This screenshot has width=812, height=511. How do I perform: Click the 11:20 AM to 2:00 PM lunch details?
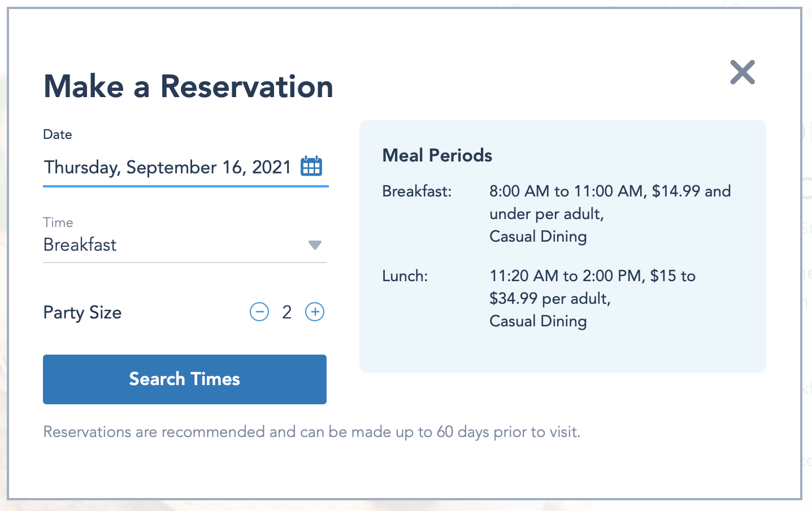(592, 276)
